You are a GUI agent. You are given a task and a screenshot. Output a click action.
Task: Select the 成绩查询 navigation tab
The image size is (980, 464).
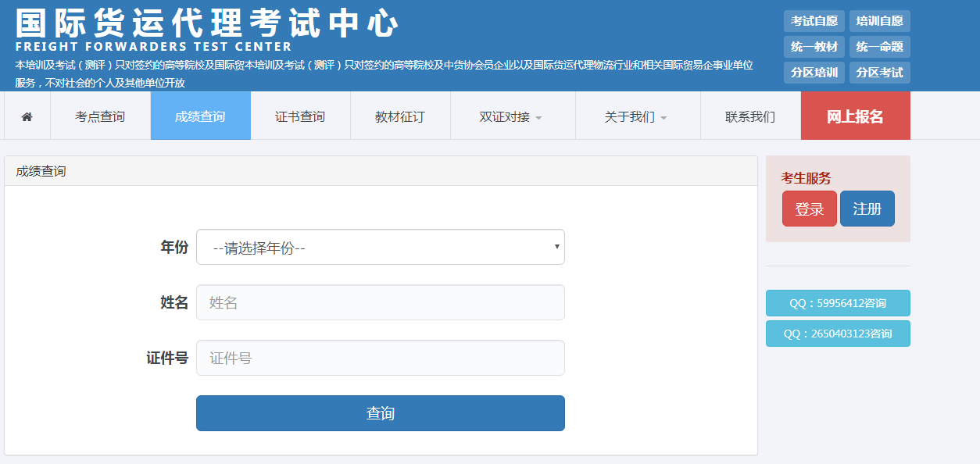click(200, 116)
